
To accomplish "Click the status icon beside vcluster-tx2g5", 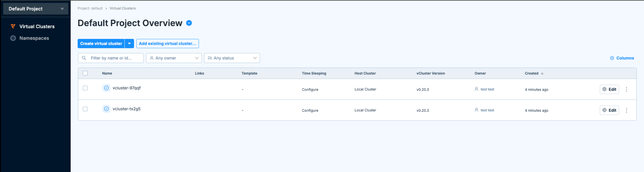I will (106, 109).
